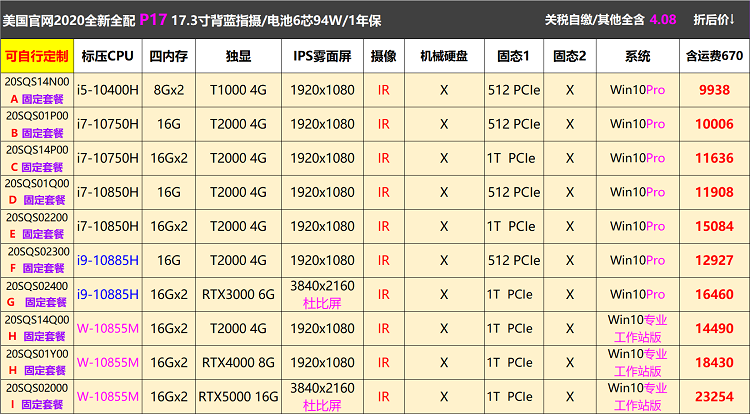
Task: Click the 标压CPU column header
Action: [x=107, y=55]
